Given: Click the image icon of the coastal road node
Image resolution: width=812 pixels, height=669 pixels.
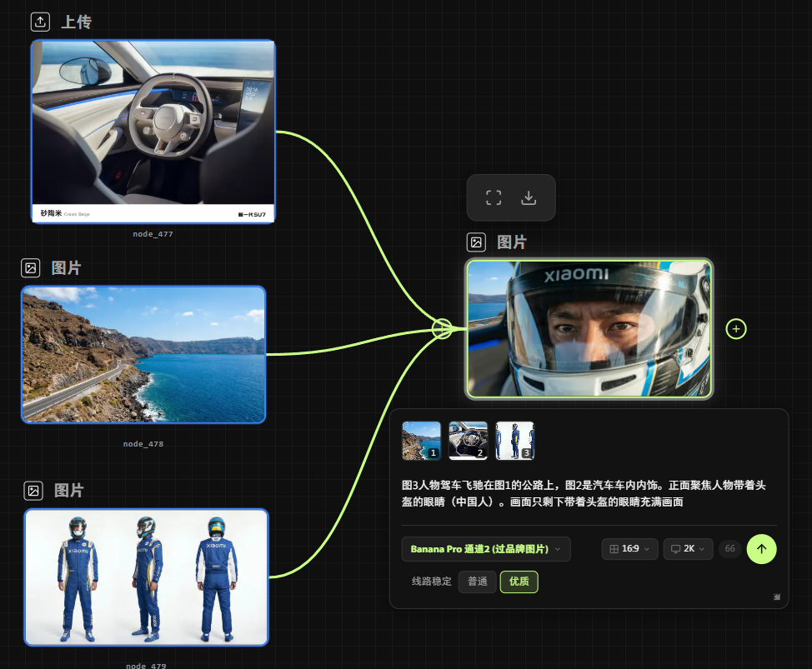Looking at the screenshot, I should click(x=31, y=268).
